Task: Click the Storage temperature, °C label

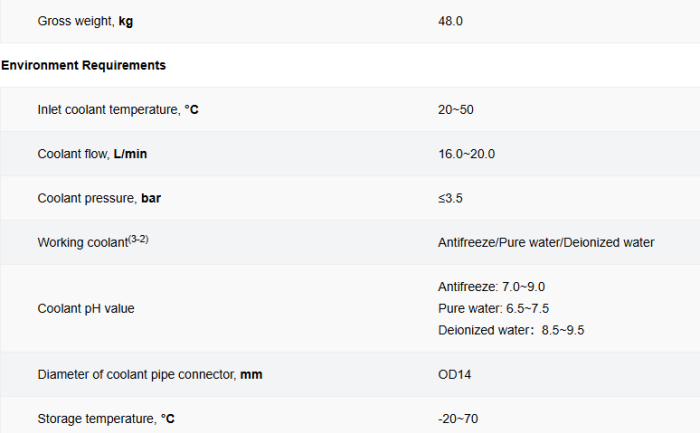Action: [x=112, y=418]
